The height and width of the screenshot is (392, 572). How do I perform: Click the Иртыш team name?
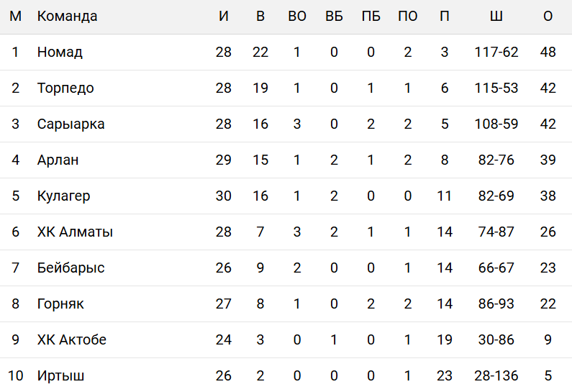[61, 376]
